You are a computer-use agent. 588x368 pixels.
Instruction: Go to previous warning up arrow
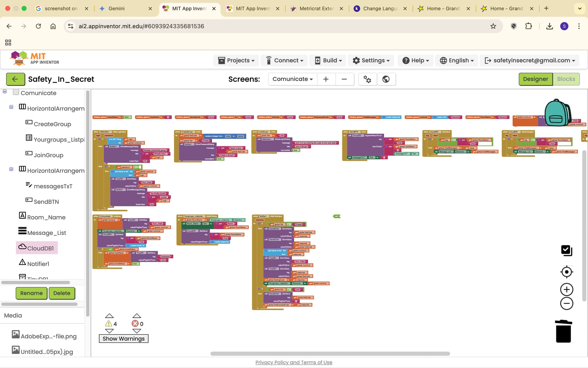pos(109,316)
